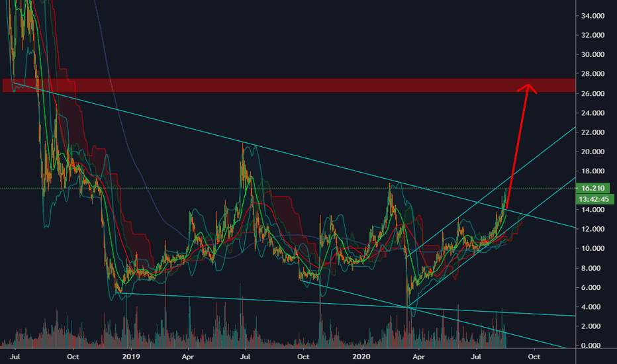Click the 2019 label on time axis
Viewport: 617px width, 364px height.
131,357
